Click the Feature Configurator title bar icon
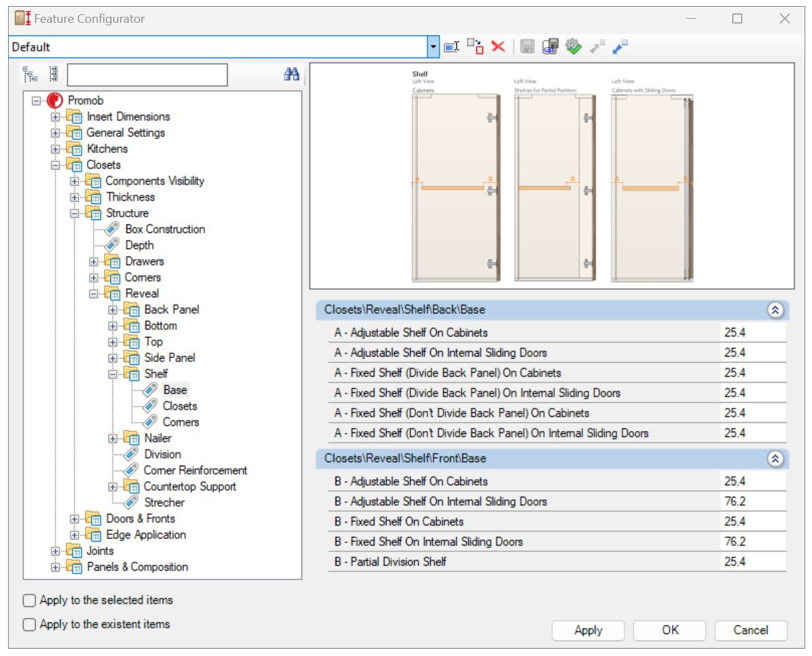The image size is (812, 656). (23, 19)
